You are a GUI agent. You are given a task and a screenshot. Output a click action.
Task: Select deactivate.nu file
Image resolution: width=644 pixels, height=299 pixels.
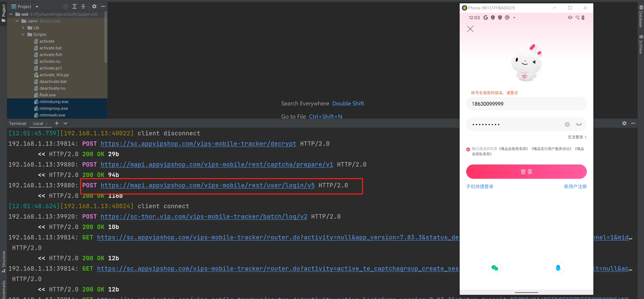pos(52,88)
